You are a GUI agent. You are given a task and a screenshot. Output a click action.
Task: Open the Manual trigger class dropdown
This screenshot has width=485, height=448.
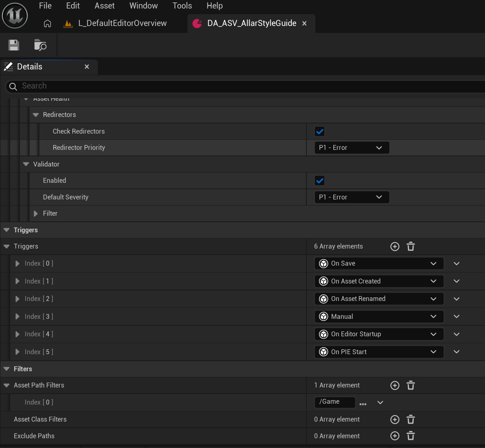[x=379, y=316]
